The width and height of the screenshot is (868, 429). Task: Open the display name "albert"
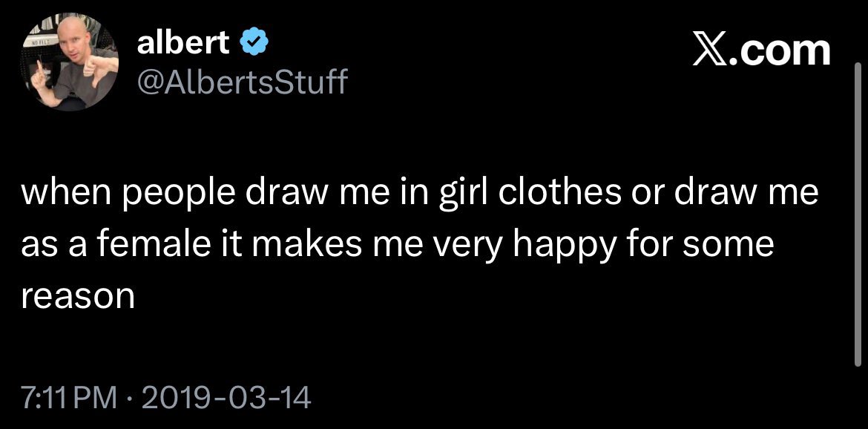[x=183, y=45]
